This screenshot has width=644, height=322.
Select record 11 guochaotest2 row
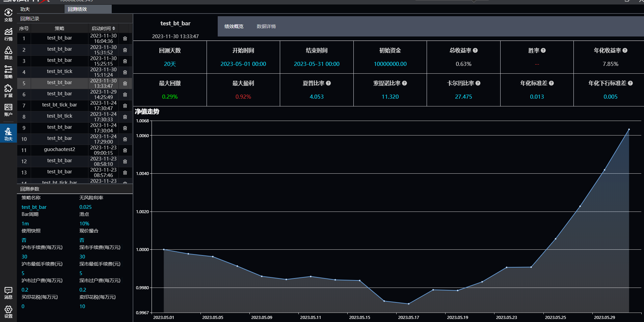75,150
